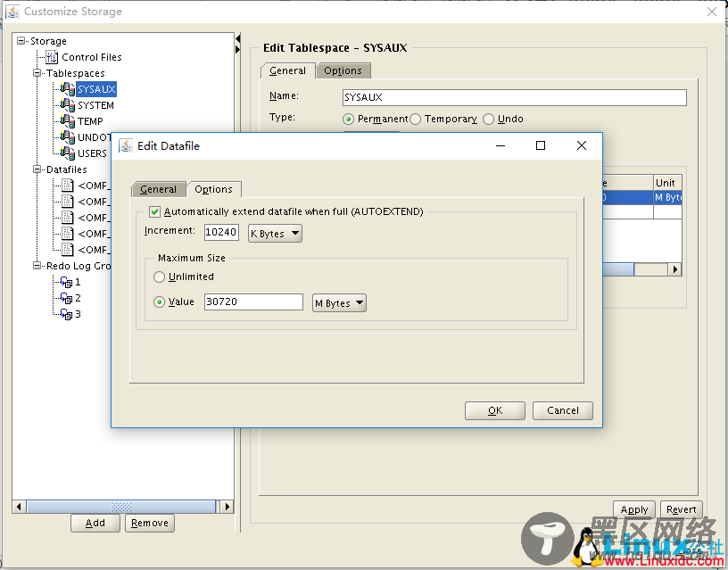The height and width of the screenshot is (570, 728).
Task: Click the tree horizontal scrollbar thumb
Action: coord(121,507)
